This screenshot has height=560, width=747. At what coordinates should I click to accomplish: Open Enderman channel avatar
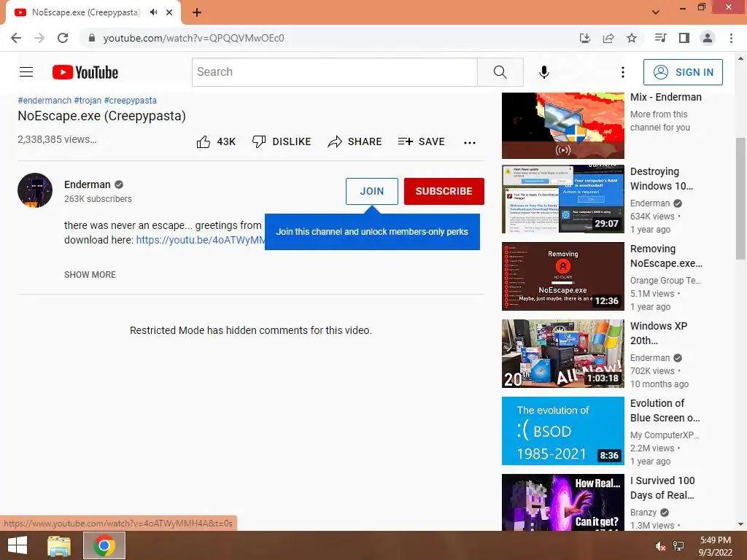point(35,190)
